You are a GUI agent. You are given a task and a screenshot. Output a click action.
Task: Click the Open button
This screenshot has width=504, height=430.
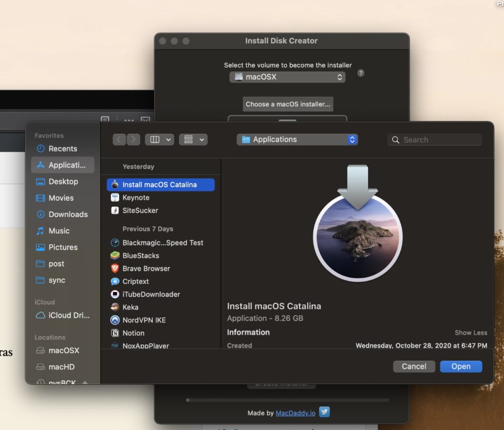461,367
